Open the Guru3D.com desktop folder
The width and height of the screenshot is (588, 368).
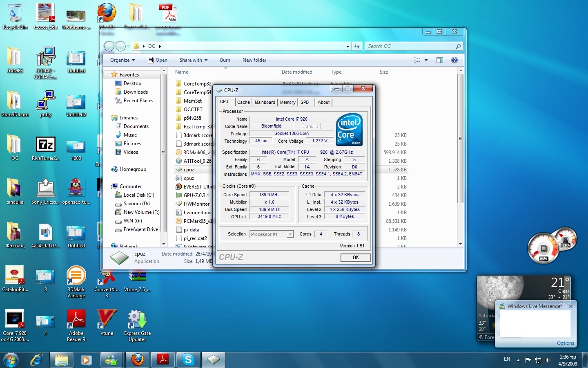[x=15, y=104]
